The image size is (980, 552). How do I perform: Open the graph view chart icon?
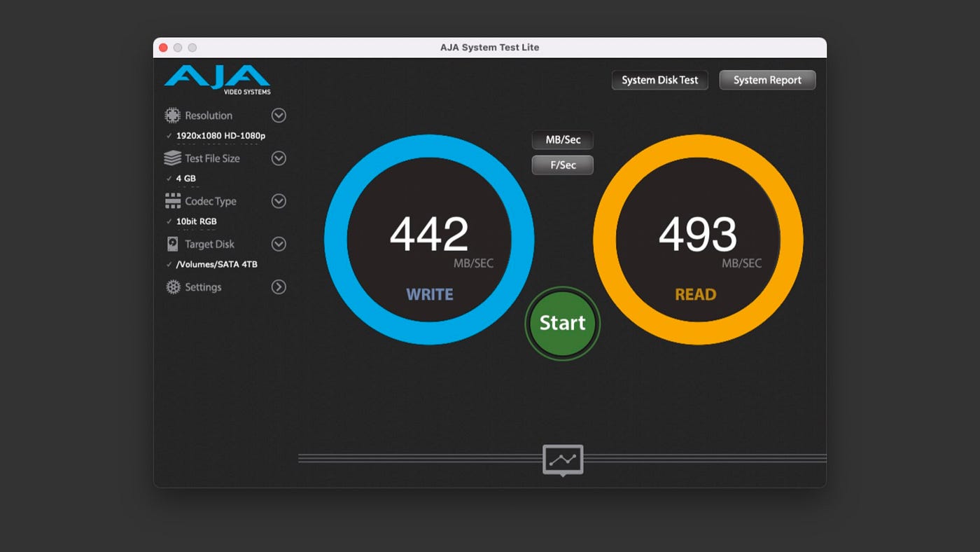tap(563, 460)
